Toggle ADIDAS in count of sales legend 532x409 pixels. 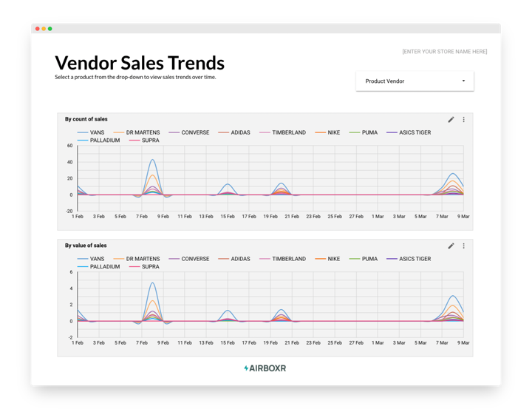tap(234, 132)
